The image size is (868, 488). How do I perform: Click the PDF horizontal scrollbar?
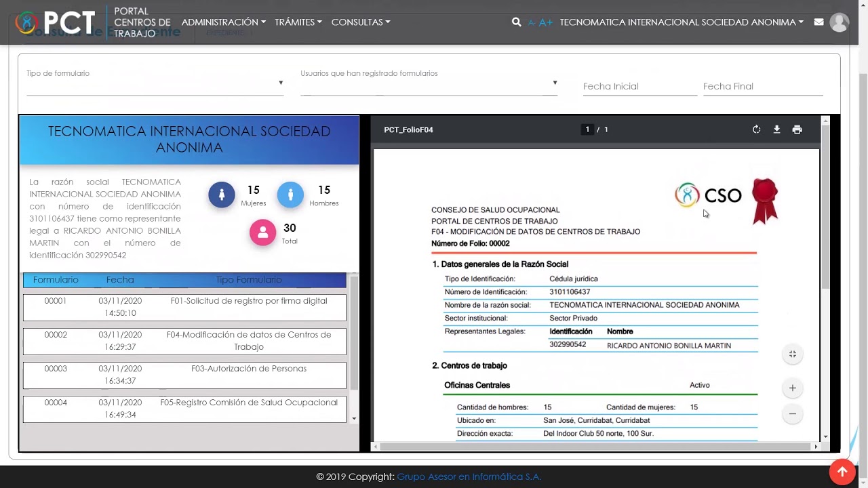coord(596,447)
